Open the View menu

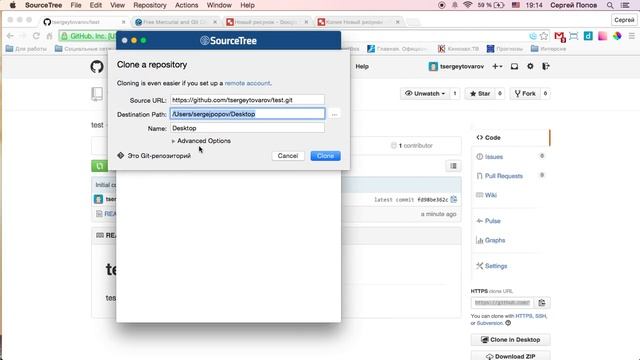tap(117, 5)
